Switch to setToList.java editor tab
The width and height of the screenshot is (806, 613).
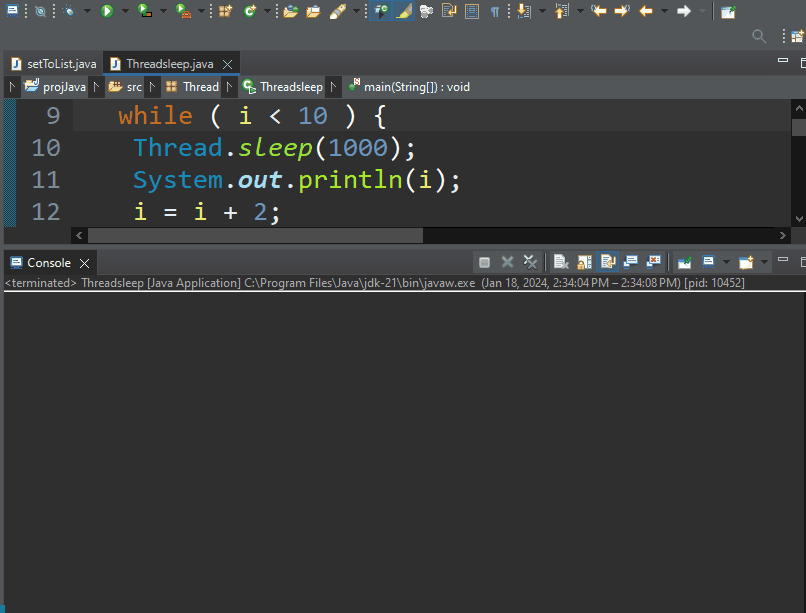61,63
